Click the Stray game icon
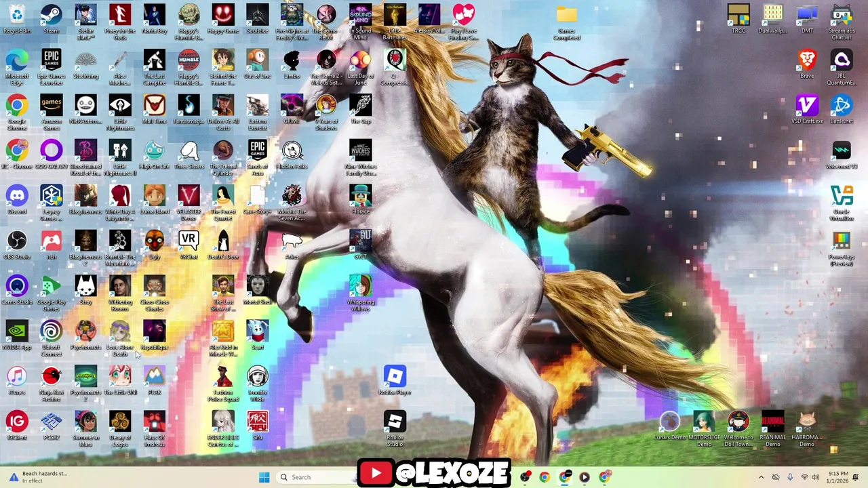Image resolution: width=868 pixels, height=488 pixels. click(x=85, y=291)
